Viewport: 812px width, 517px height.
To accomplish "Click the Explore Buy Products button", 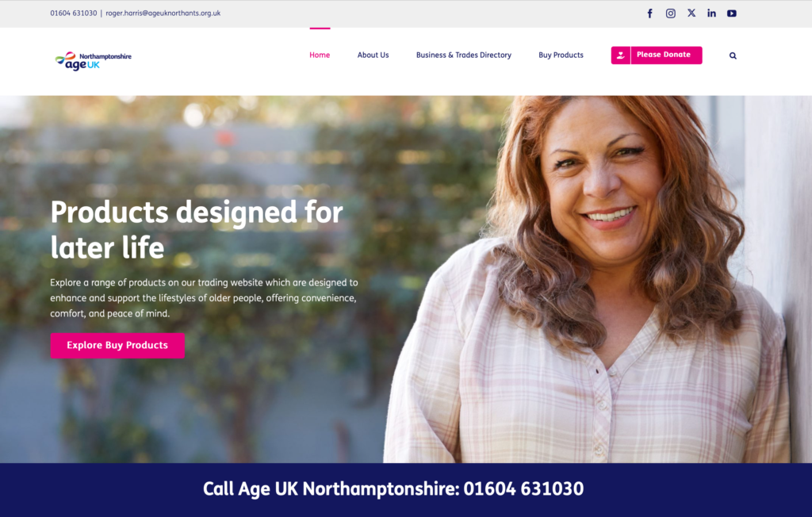I will tap(117, 345).
